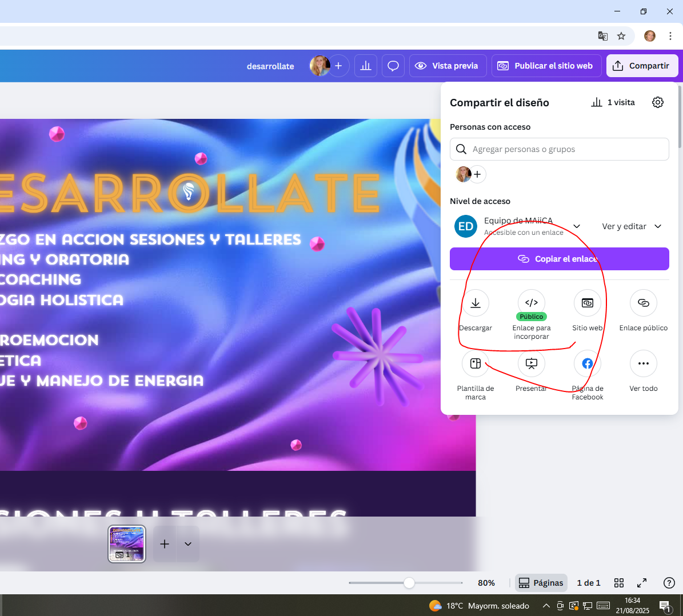Click the Enlace público link icon

pos(643,303)
